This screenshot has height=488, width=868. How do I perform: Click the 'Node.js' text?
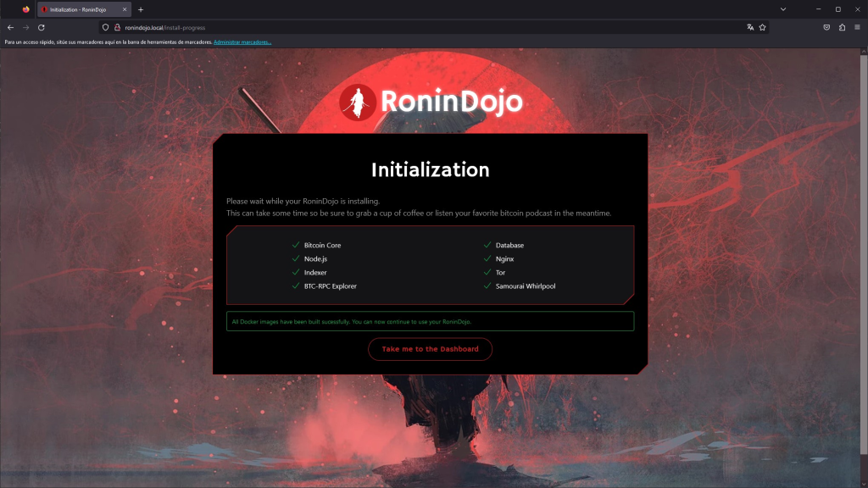coord(315,259)
